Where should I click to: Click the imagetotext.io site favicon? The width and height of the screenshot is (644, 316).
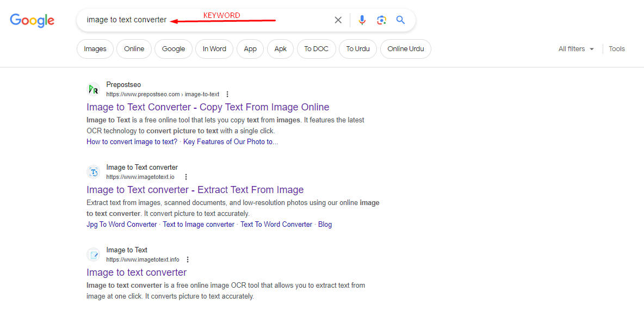tap(94, 172)
